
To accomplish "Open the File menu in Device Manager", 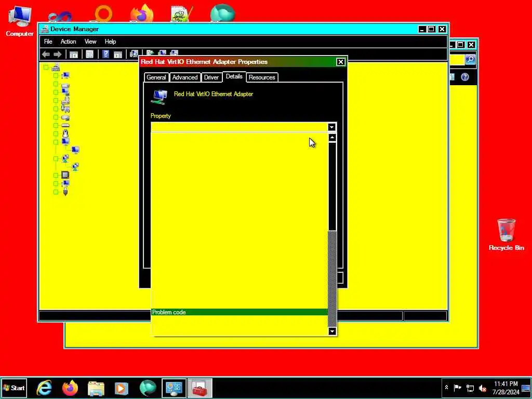I will tap(48, 42).
